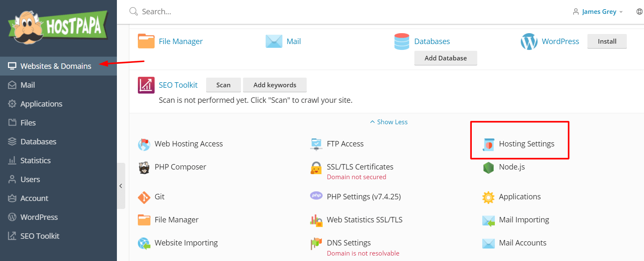
Task: Open the Mail Accounts link
Action: pos(522,243)
